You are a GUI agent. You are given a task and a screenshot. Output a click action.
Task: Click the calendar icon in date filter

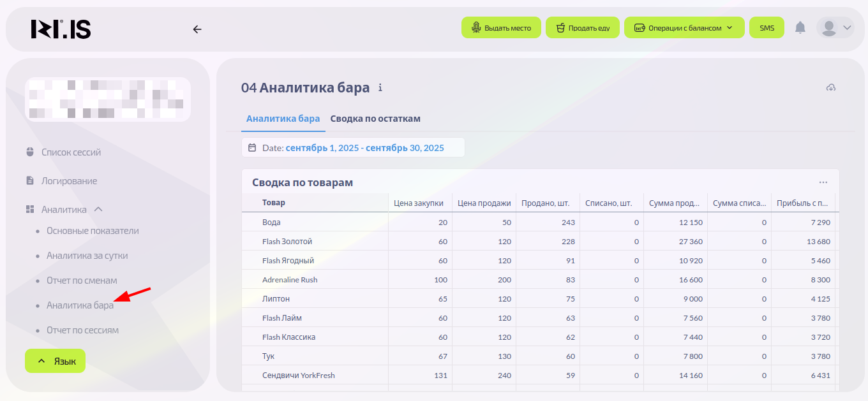252,147
